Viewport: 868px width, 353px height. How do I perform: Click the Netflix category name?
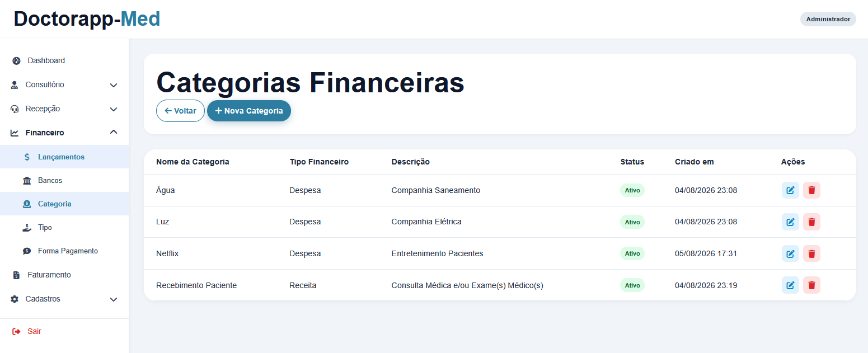point(167,253)
